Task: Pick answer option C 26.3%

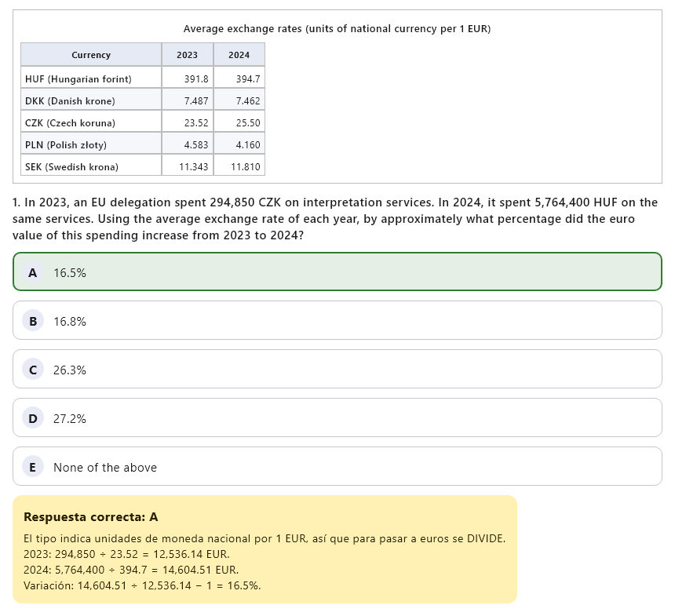Action: (x=337, y=369)
